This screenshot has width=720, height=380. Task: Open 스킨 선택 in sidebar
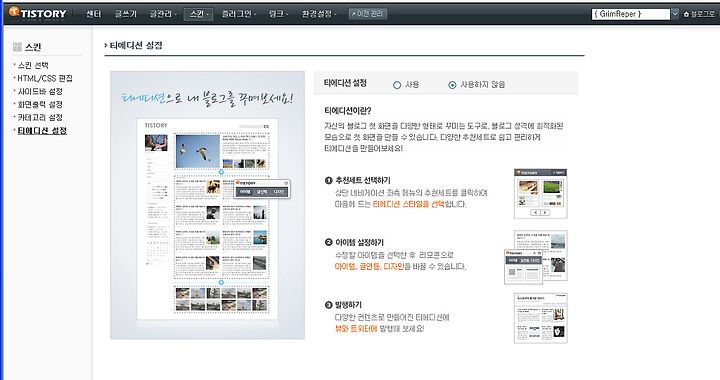tap(33, 65)
